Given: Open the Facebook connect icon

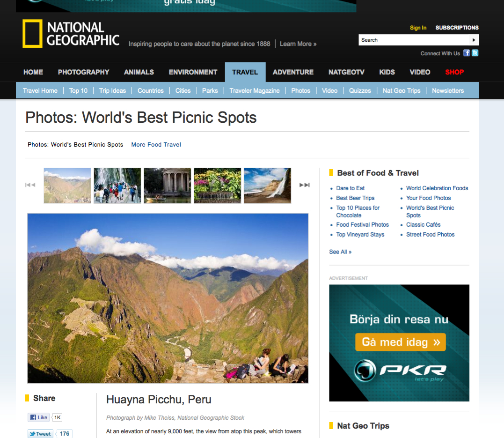Looking at the screenshot, I should tap(467, 53).
